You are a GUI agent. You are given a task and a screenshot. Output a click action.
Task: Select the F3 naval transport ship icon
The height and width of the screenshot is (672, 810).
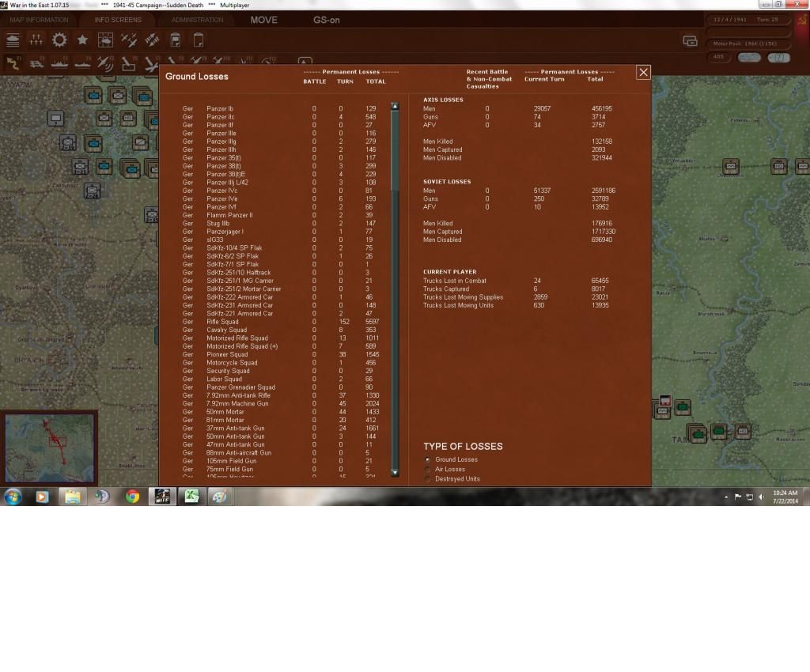[x=59, y=63]
